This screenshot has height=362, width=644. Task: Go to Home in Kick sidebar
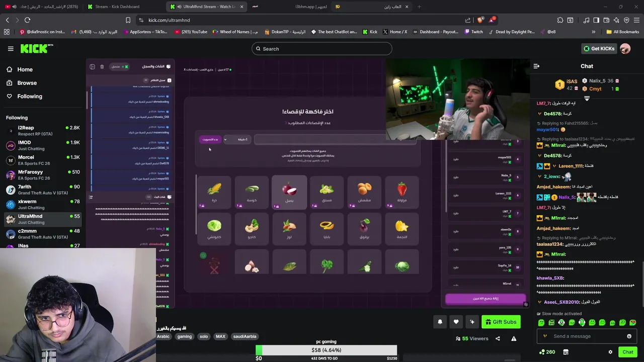[x=25, y=69]
